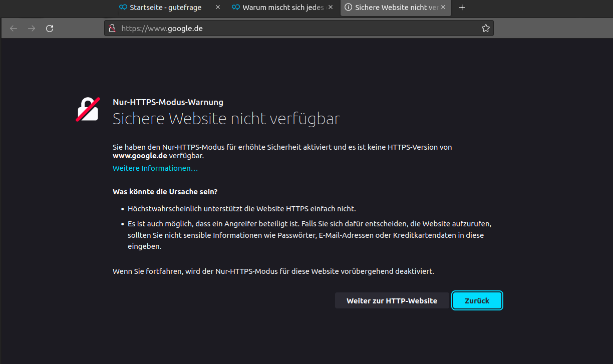Click the highlighted "Zurück" button
613x364 pixels.
coord(477,300)
